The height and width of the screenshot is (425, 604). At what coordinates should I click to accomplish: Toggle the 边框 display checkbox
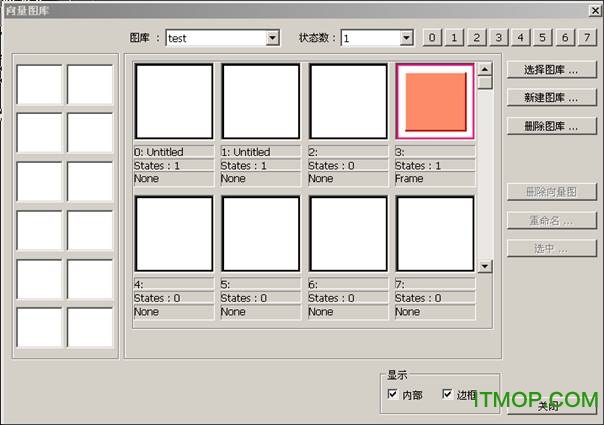pyautogui.click(x=447, y=395)
